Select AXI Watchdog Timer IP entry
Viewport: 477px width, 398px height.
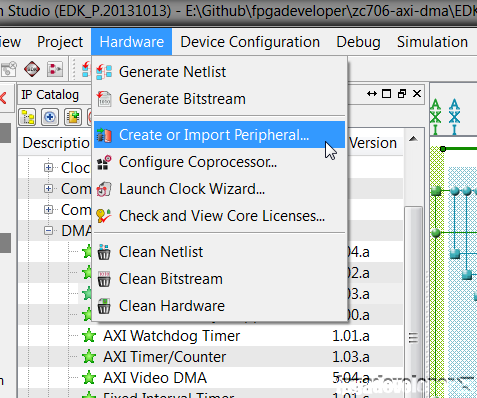coord(171,336)
